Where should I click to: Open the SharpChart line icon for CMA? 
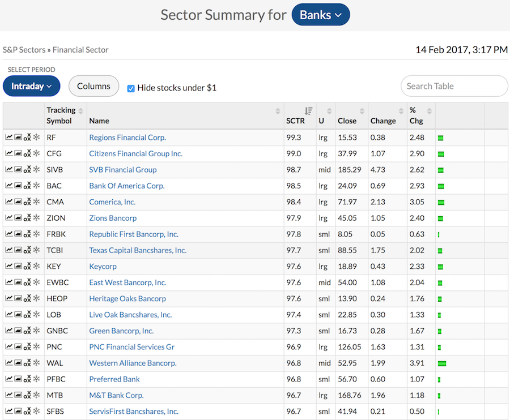(x=8, y=202)
